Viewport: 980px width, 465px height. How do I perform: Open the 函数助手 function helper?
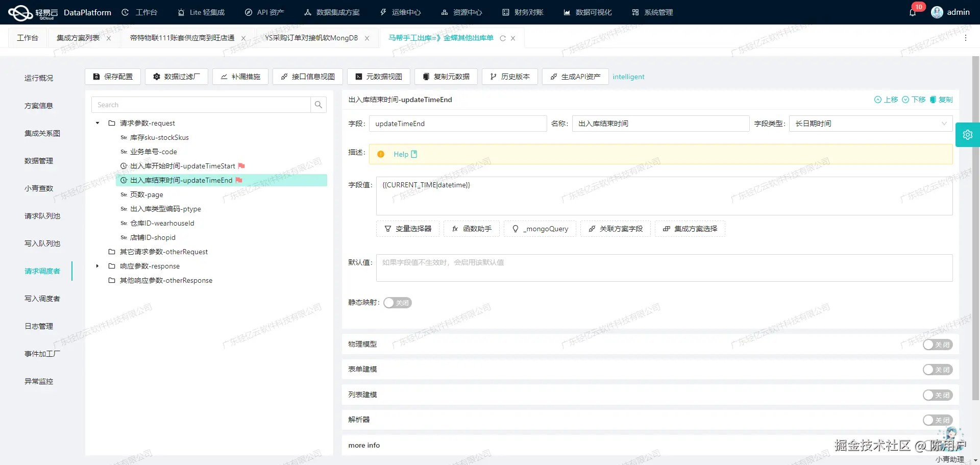[471, 229]
